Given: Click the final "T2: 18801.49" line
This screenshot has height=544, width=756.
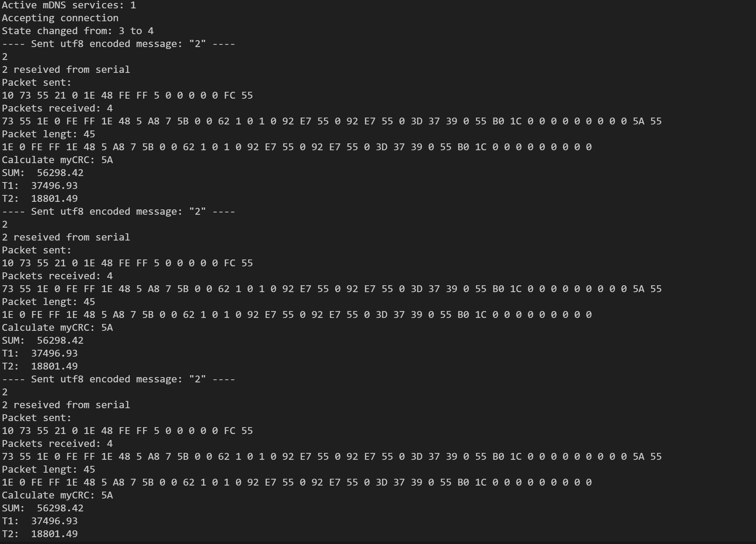Looking at the screenshot, I should tap(39, 534).
